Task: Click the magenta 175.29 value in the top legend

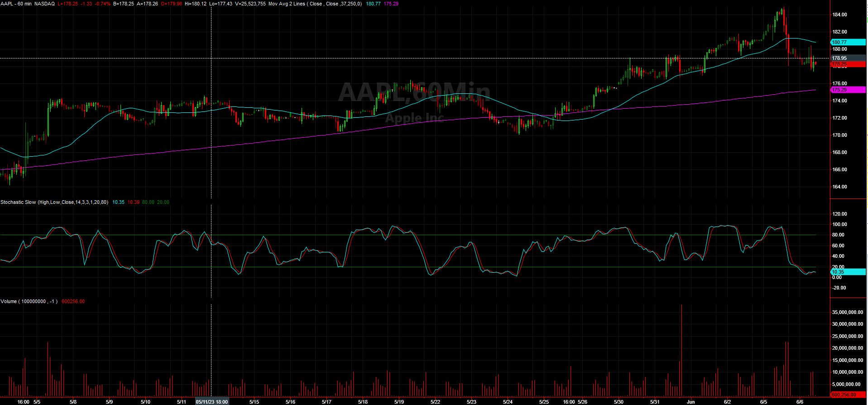Action: (x=391, y=4)
